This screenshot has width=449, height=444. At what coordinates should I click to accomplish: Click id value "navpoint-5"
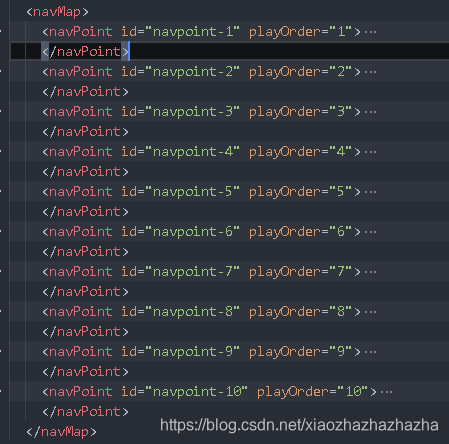(x=192, y=192)
